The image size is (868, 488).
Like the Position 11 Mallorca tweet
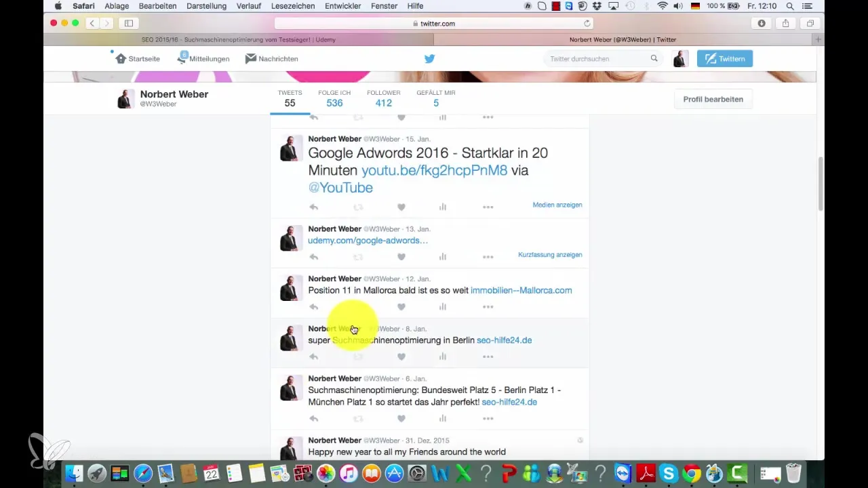tap(401, 307)
